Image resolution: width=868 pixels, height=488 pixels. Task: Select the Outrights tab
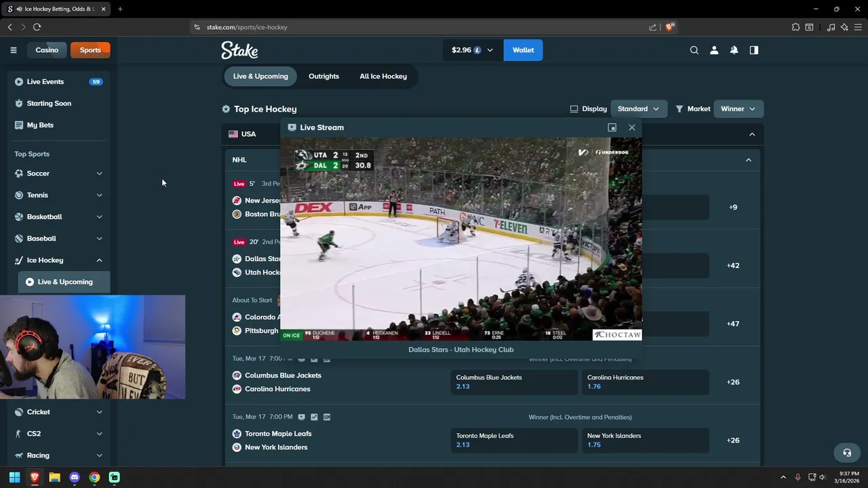coord(323,77)
